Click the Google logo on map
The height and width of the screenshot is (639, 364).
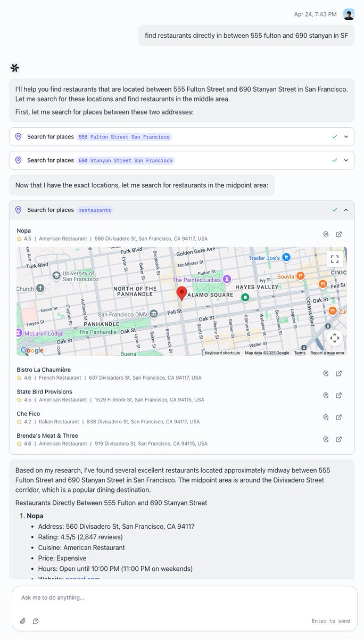pyautogui.click(x=32, y=350)
